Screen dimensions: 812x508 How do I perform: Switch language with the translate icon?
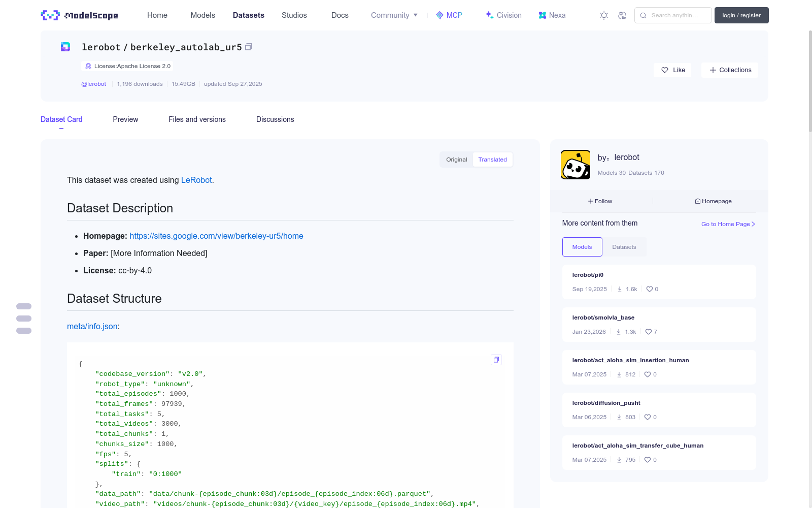pos(622,15)
